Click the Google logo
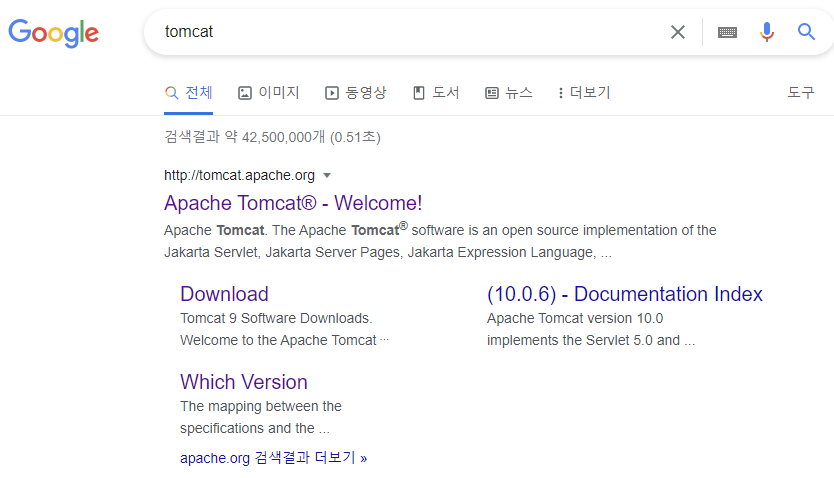This screenshot has height=478, width=834. click(53, 33)
